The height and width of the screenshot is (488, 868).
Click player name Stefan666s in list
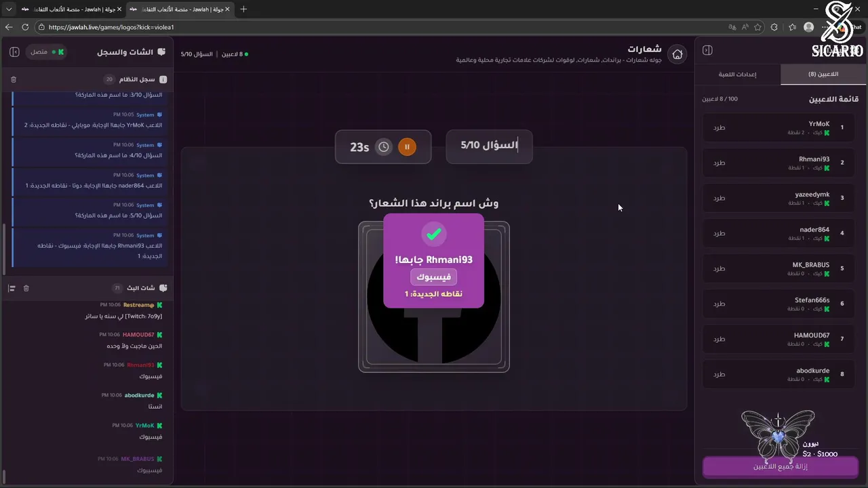[812, 300]
